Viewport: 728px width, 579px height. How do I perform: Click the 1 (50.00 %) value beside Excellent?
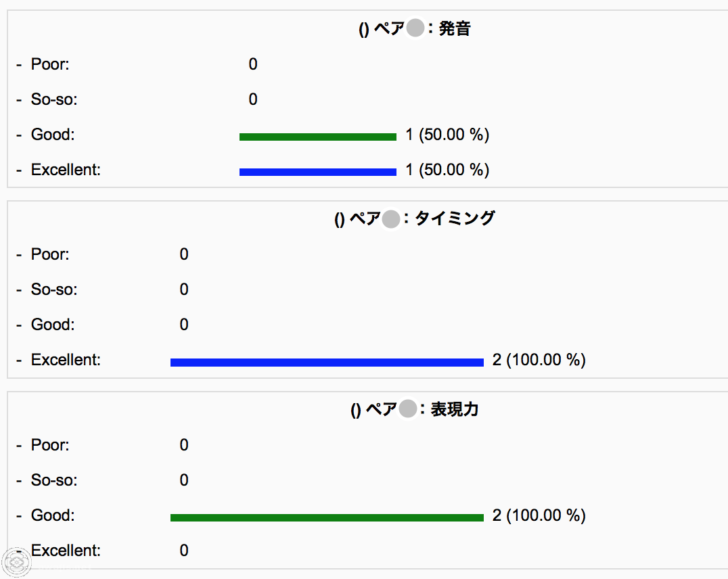[447, 170]
